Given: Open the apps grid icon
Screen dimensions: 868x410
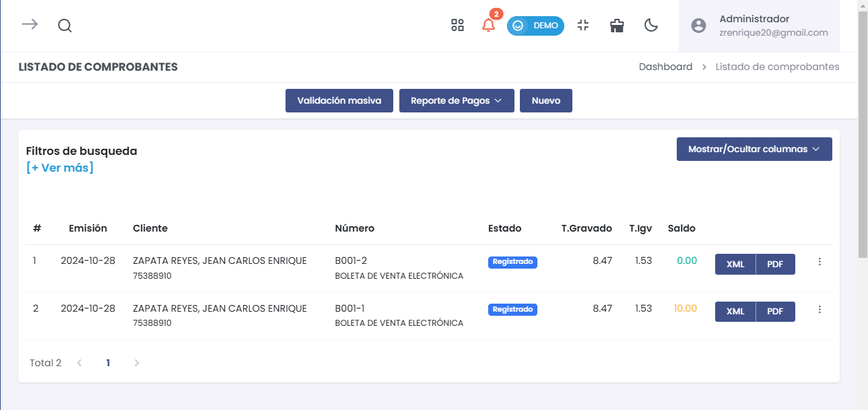Looking at the screenshot, I should click(x=457, y=26).
